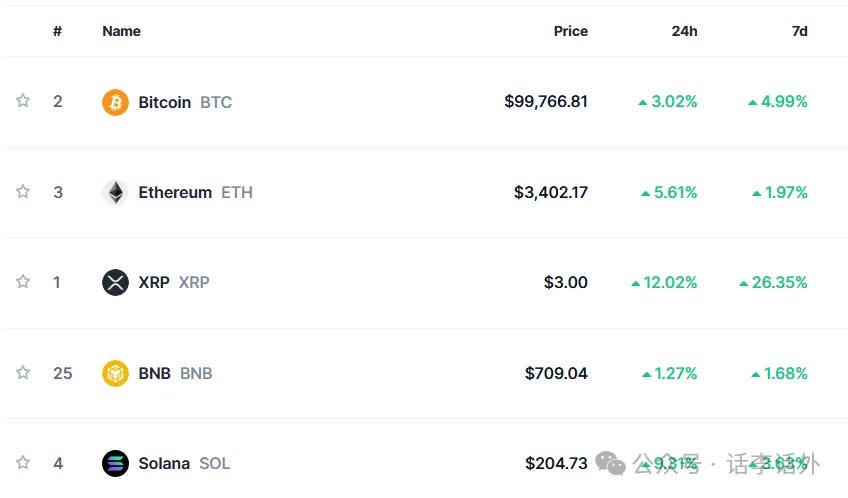The height and width of the screenshot is (498, 848).
Task: Click Bitcoin's 24h change of 3.02%
Action: click(x=668, y=102)
